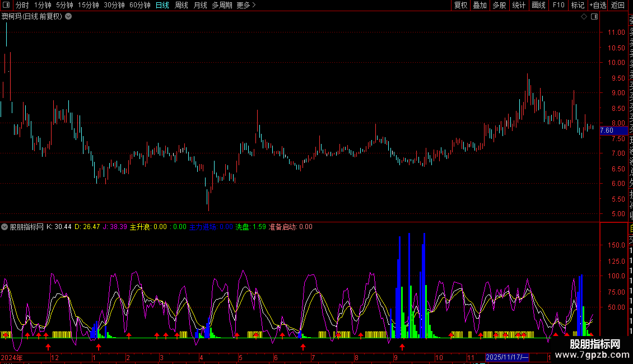
Task: Select the 分时 tab
Action: (x=22, y=6)
